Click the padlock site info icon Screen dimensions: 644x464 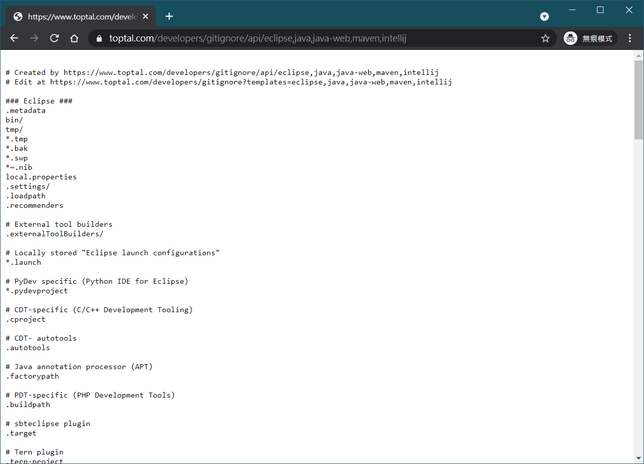[98, 38]
